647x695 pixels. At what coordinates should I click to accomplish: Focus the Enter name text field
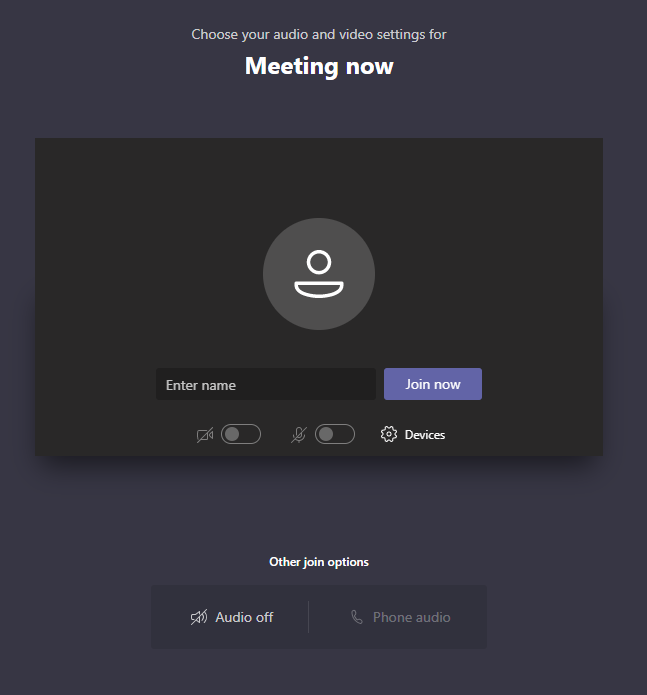click(x=266, y=384)
